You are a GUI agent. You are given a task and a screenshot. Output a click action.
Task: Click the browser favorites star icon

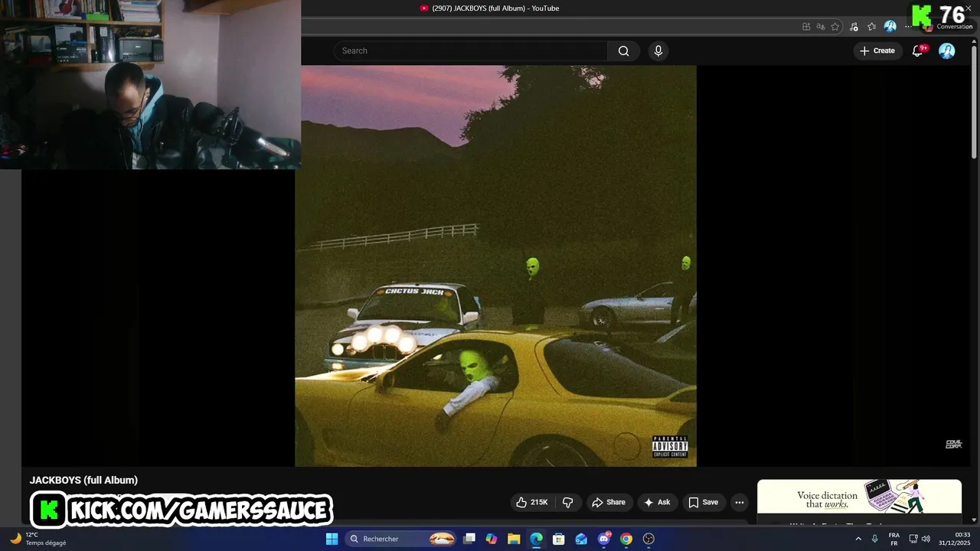tap(835, 26)
